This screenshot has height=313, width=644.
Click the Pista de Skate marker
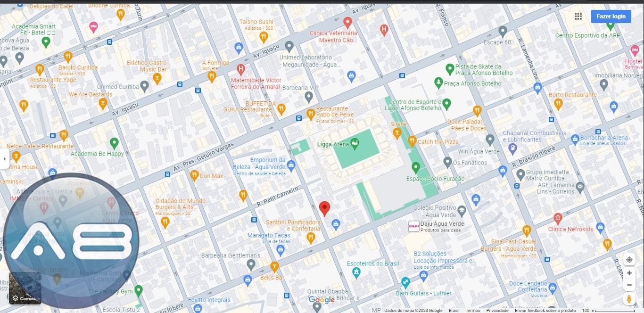(x=450, y=69)
